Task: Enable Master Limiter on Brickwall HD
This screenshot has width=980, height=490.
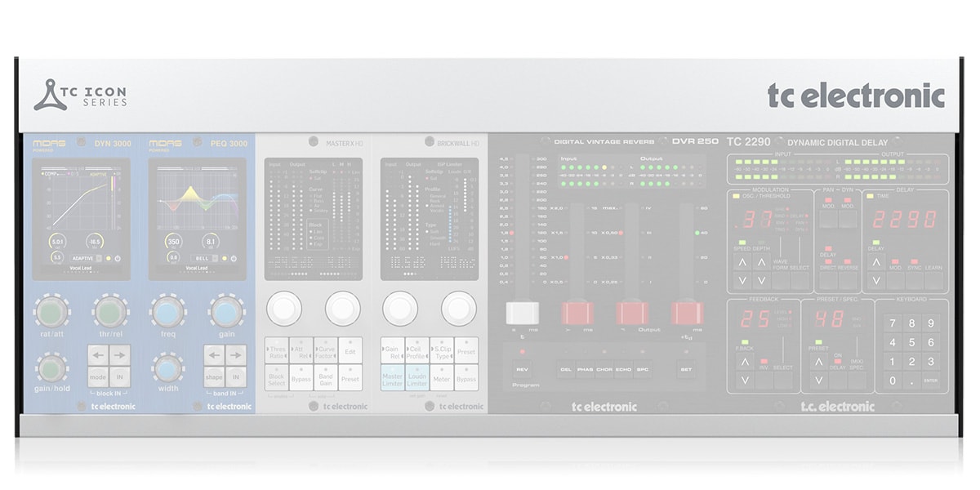Action: tap(393, 380)
